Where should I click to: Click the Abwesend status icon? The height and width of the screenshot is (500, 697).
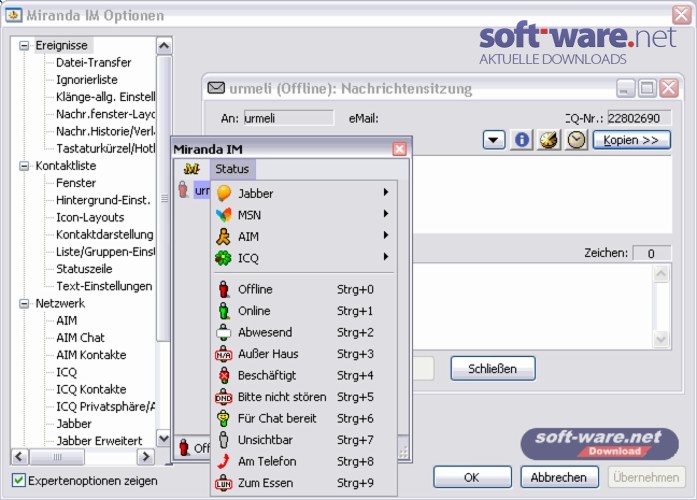point(224,332)
